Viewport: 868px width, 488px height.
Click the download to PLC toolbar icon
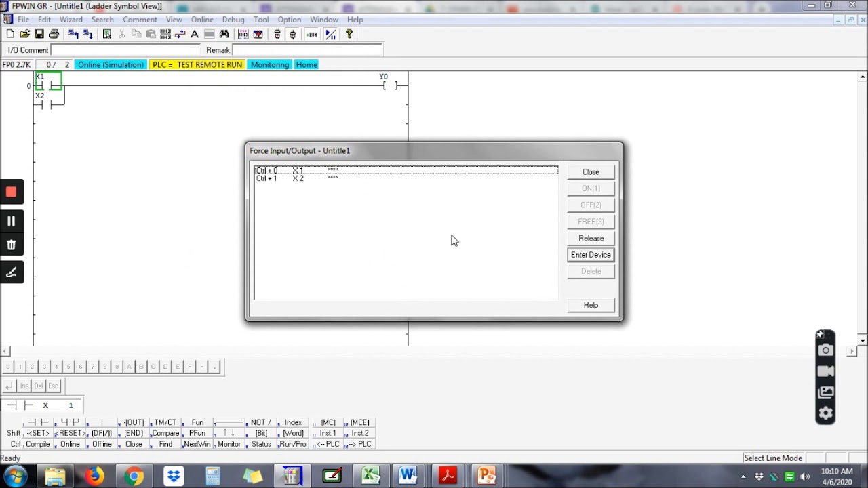tap(87, 34)
